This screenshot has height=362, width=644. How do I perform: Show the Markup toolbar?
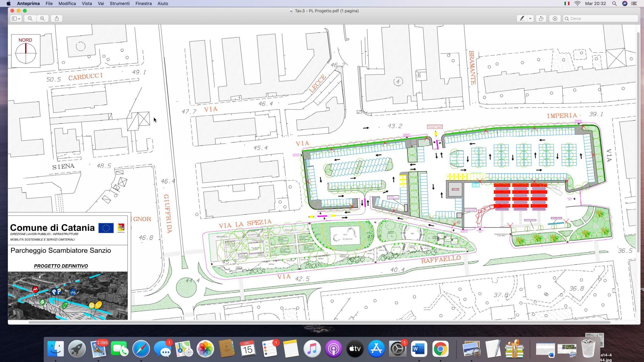(555, 18)
